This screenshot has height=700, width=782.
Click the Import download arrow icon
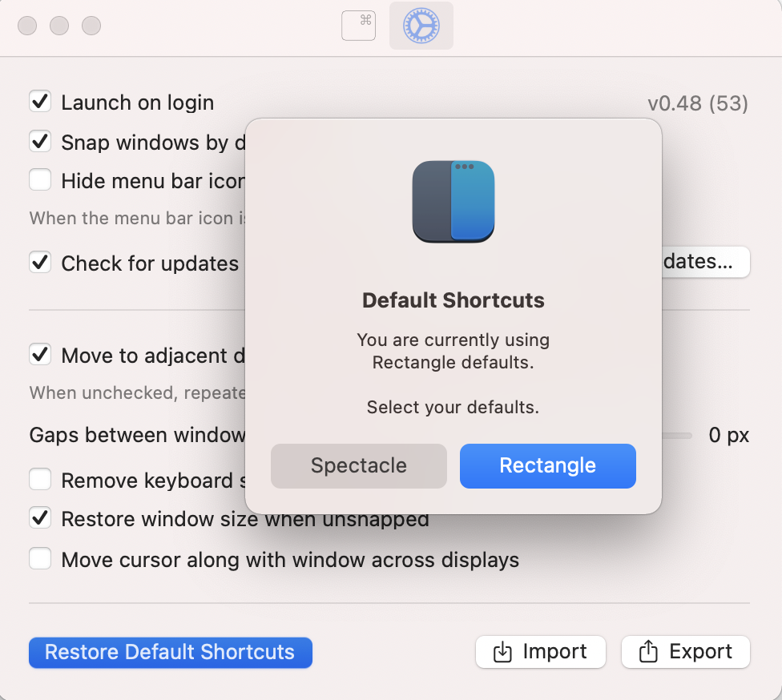coord(502,652)
